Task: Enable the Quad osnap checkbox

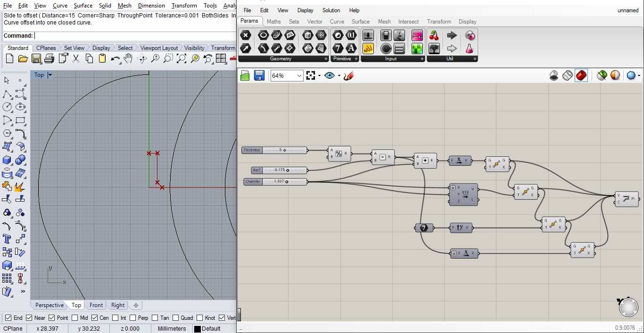Action: click(x=176, y=317)
